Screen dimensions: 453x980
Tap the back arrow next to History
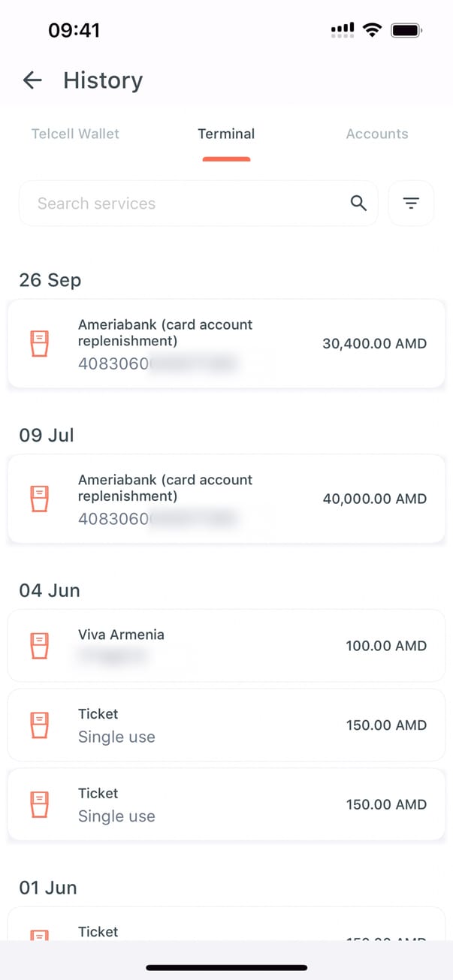coord(32,80)
